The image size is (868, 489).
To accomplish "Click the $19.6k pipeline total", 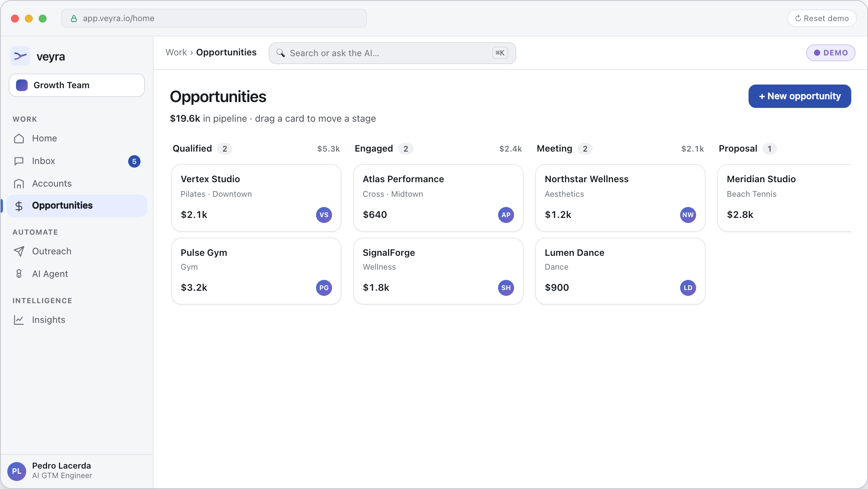I will coord(185,119).
